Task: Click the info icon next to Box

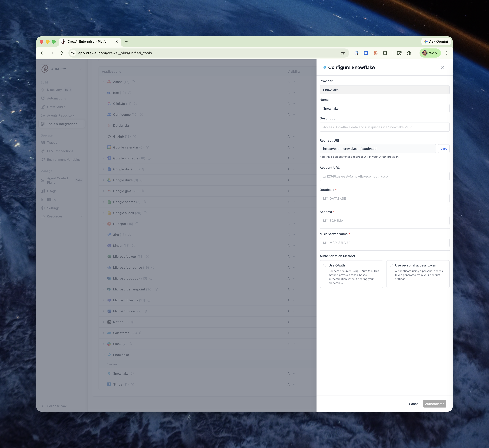Action: pos(130,93)
